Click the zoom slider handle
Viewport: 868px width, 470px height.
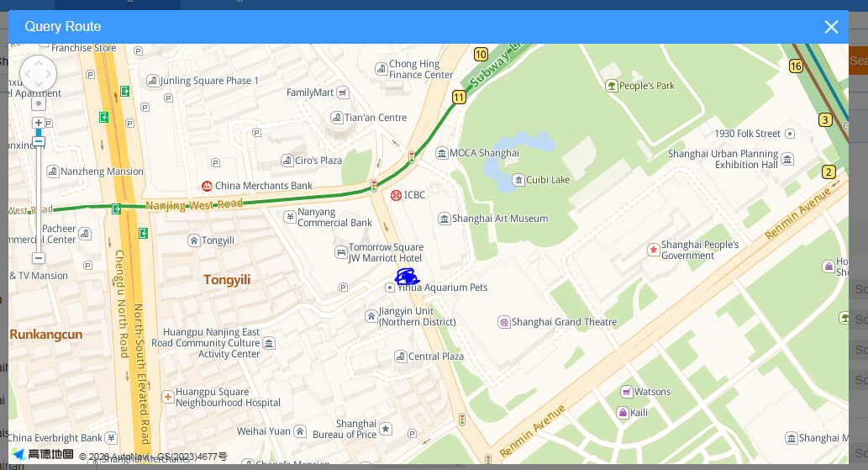pyautogui.click(x=39, y=142)
